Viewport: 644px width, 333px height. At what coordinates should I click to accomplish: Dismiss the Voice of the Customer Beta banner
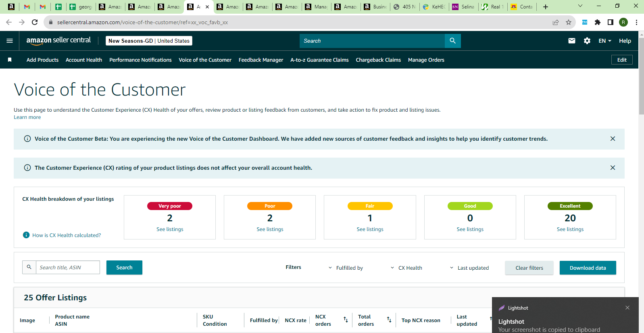click(x=613, y=139)
